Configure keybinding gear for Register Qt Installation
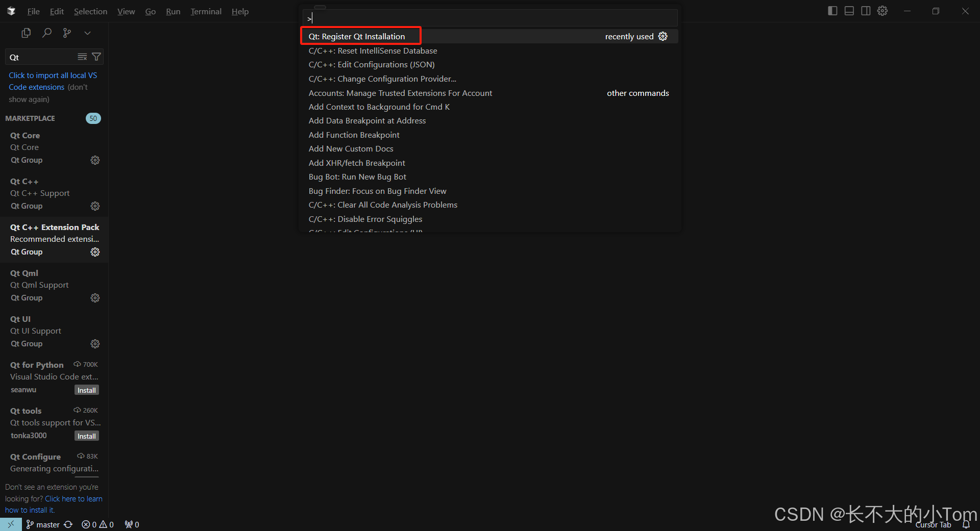Screen dimensions: 980x531 pos(663,36)
